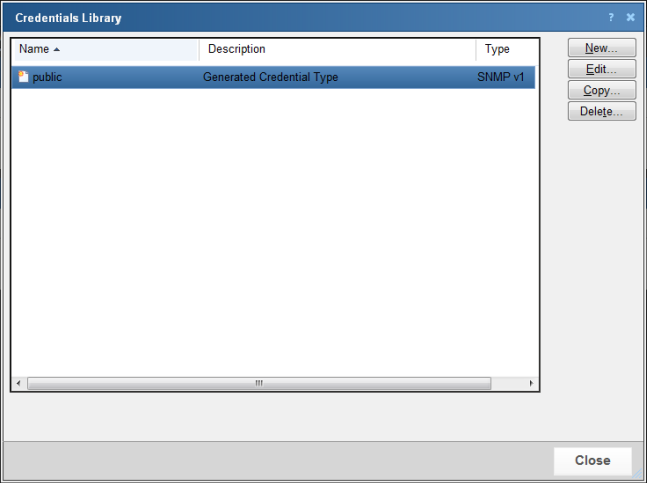
Task: Click the Copy... button
Action: coord(601,90)
